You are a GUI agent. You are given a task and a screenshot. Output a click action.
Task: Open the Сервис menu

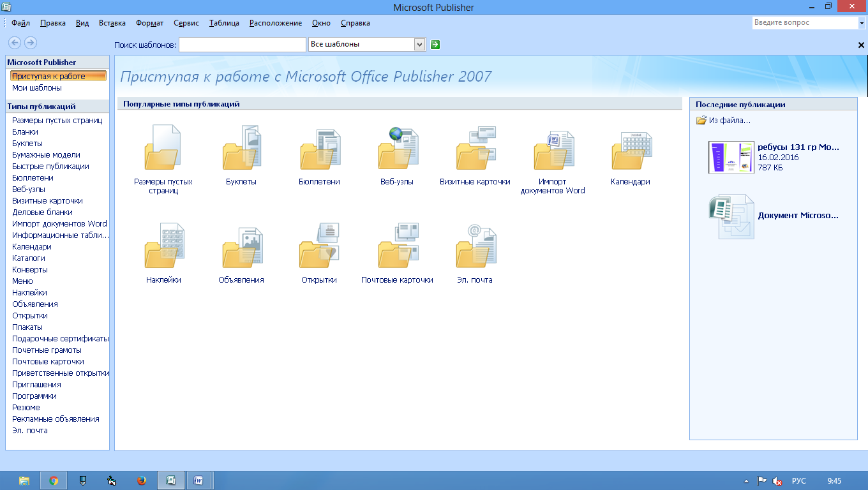click(x=186, y=23)
